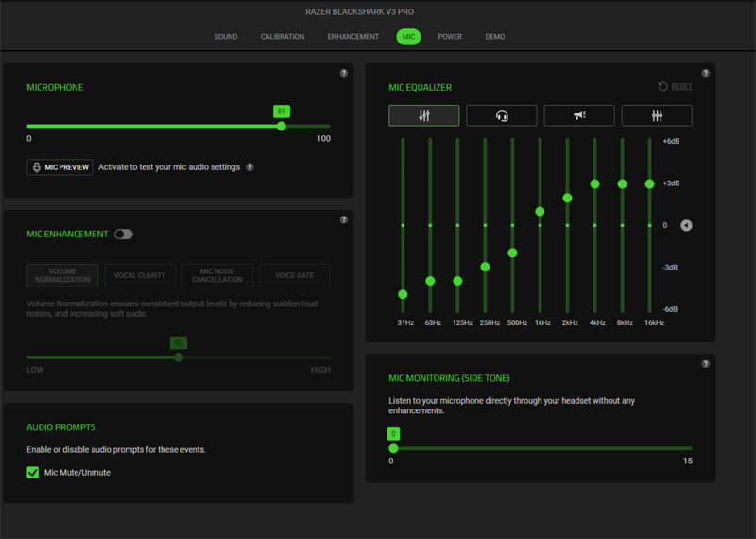This screenshot has height=539, width=756.
Task: Uncheck the Mic Mute/Unmute audio prompt
Action: [33, 473]
